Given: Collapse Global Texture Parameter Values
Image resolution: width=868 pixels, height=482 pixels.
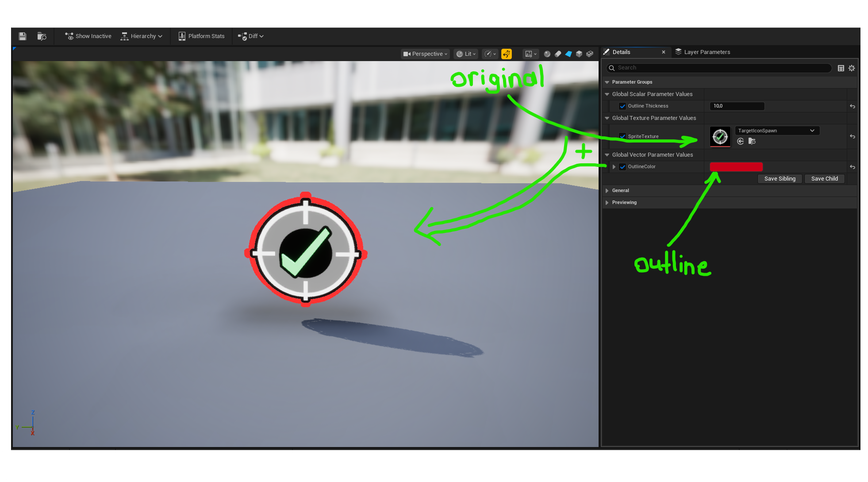Looking at the screenshot, I should coord(607,118).
